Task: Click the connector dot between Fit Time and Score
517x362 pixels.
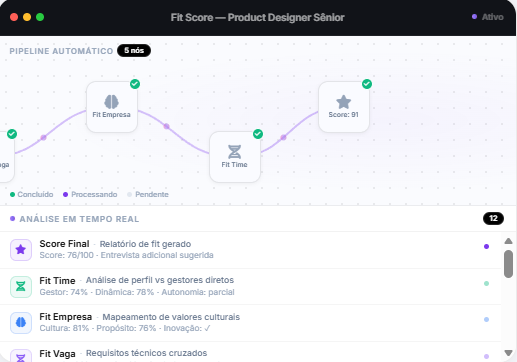Action: pos(283,137)
